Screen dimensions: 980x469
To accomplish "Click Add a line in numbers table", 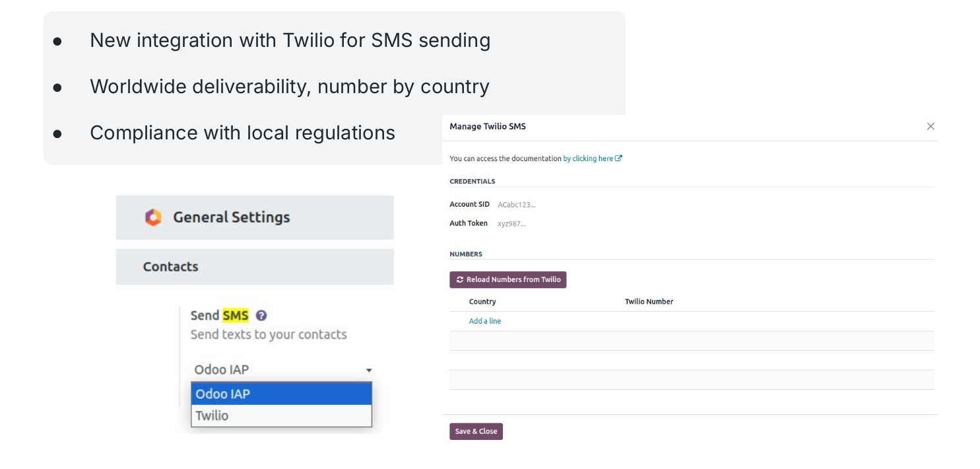I will tap(485, 321).
